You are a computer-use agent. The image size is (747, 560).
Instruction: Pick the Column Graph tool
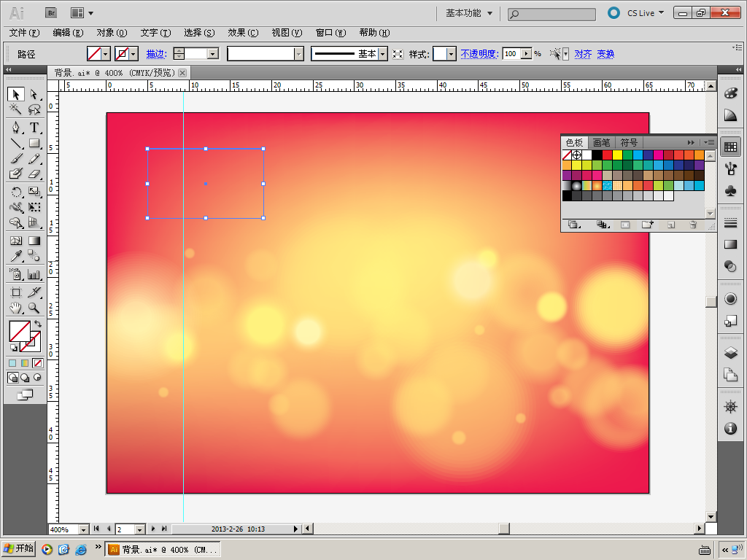click(x=34, y=274)
